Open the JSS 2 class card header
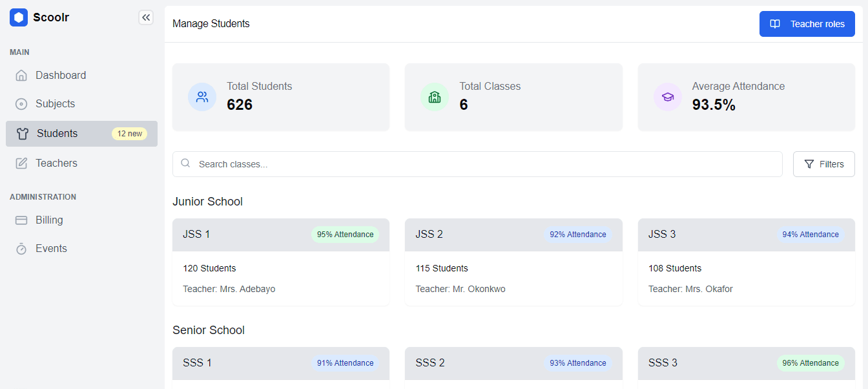The height and width of the screenshot is (389, 868). 513,235
